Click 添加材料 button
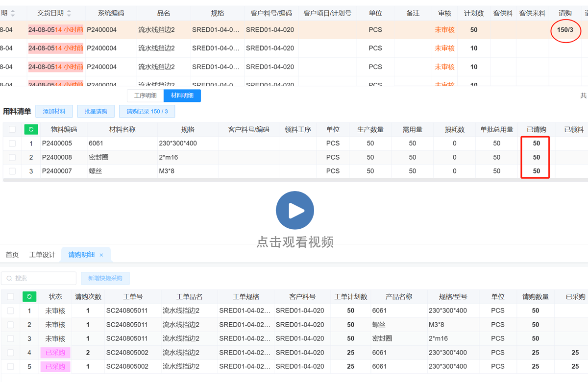 (x=54, y=112)
